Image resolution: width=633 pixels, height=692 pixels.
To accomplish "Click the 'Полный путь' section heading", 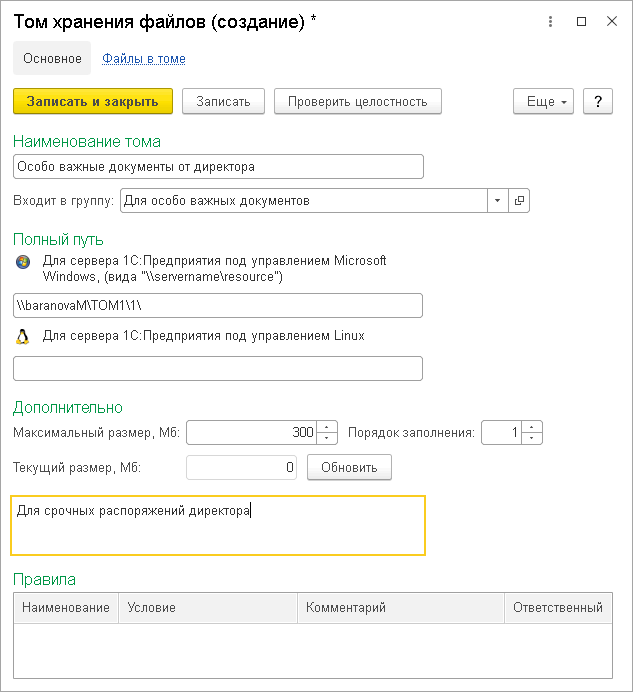I will click(58, 240).
